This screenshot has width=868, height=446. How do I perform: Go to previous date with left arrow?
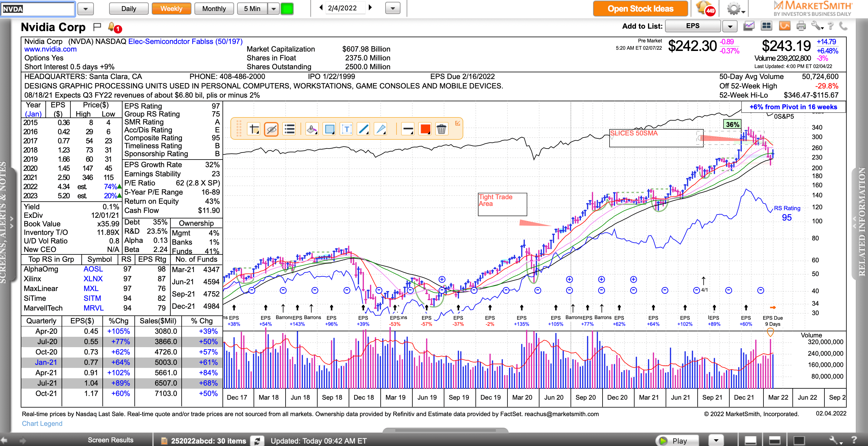(321, 7)
